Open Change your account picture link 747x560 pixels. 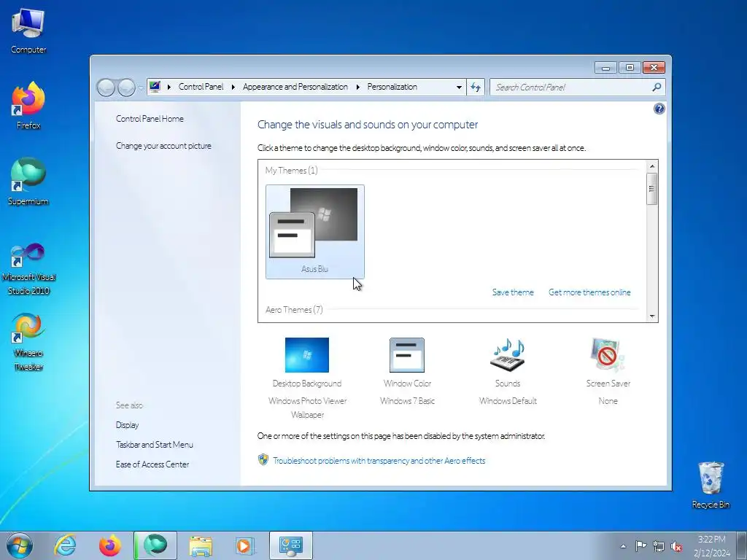pos(163,146)
